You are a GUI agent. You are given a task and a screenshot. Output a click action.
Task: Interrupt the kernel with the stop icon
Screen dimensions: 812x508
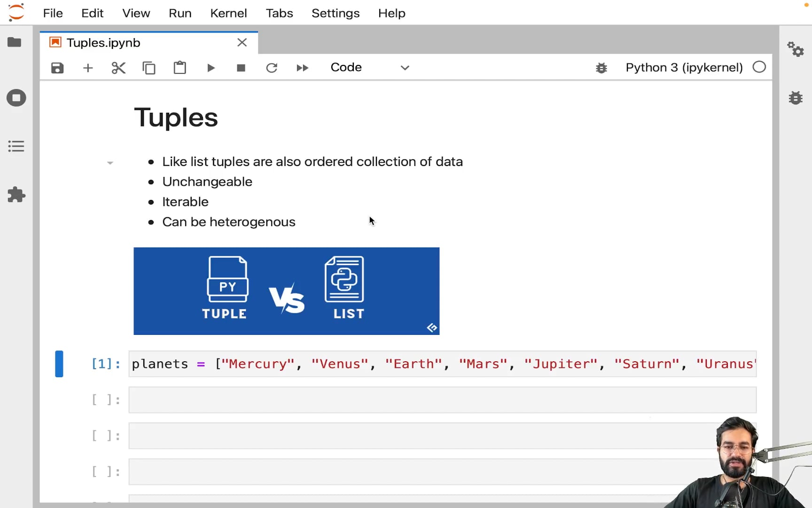tap(241, 68)
